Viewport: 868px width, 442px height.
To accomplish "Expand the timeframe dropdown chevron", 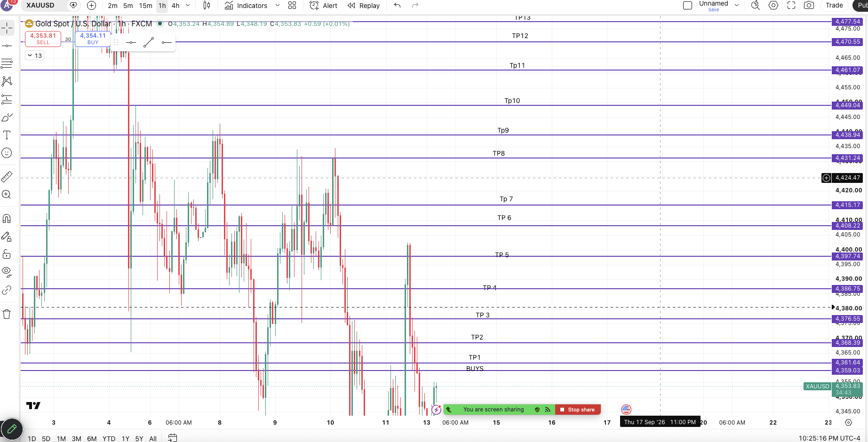I will coord(188,6).
